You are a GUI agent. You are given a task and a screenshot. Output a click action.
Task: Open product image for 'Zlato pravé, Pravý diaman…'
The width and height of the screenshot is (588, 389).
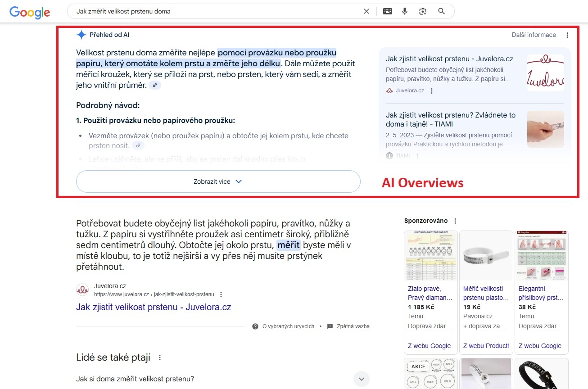click(431, 256)
